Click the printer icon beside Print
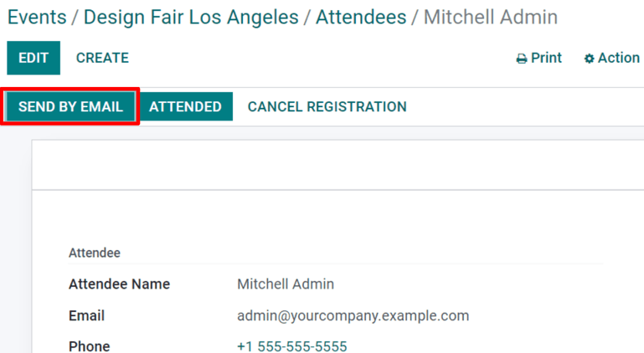The image size is (644, 353). tap(522, 59)
